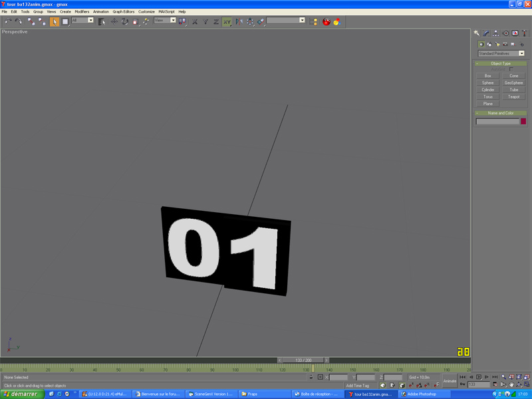This screenshot has height=399, width=532.
Task: Select the Select and Move tool
Action: coord(114,21)
